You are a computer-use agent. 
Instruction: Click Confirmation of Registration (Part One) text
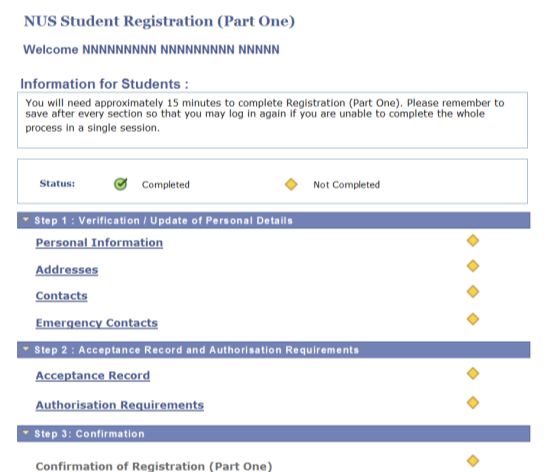[154, 466]
